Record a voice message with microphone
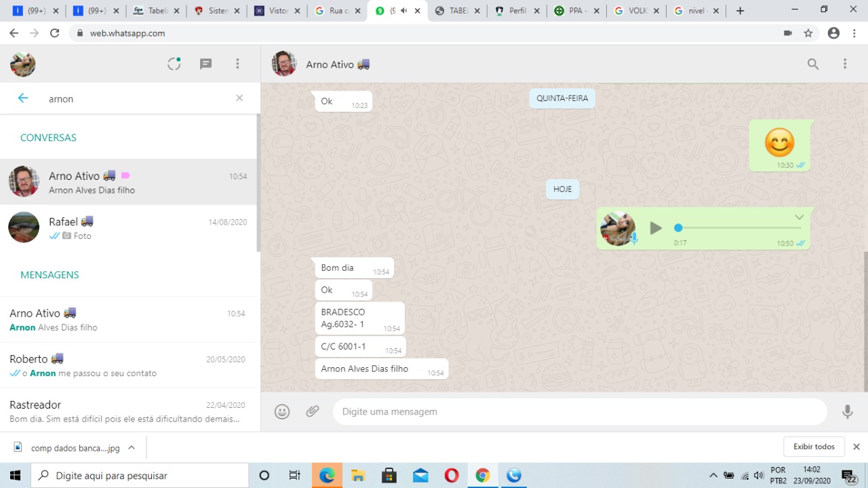Screen dimensions: 868x488 (x=847, y=411)
